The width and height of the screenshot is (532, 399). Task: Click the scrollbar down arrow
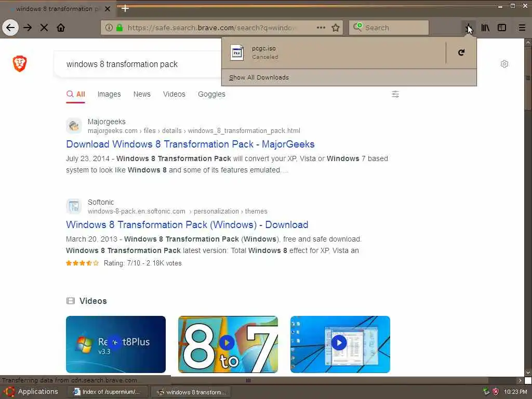tap(528, 373)
